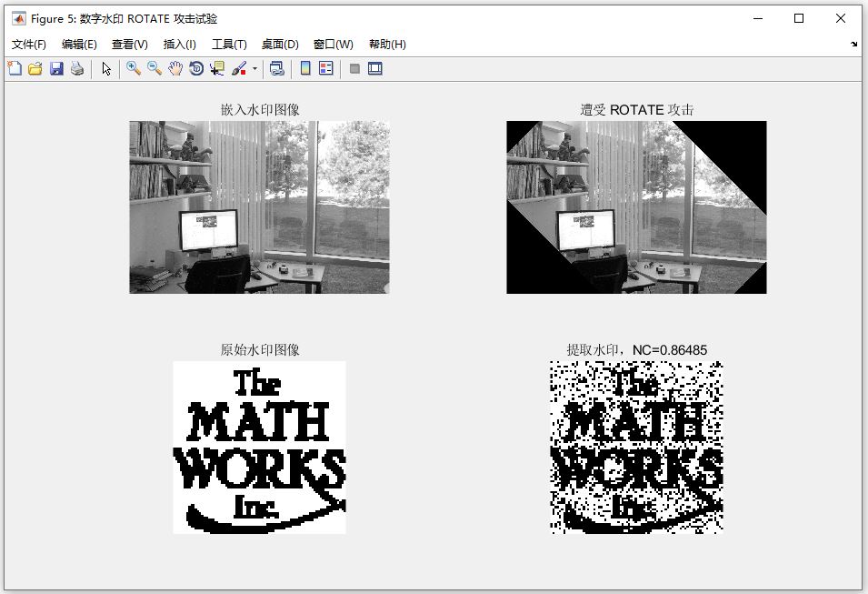Screen dimensions: 868x594
Task: Activate the Zoom Out magnifier tool
Action: coord(155,69)
